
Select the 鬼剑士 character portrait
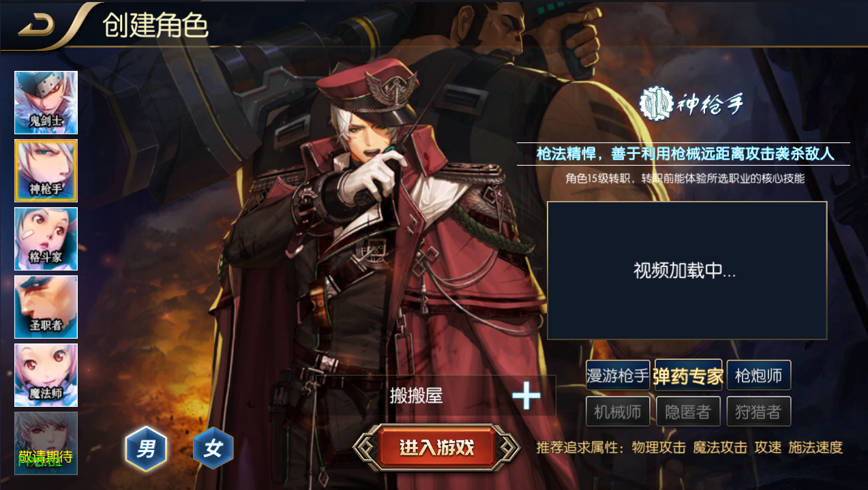coord(46,102)
